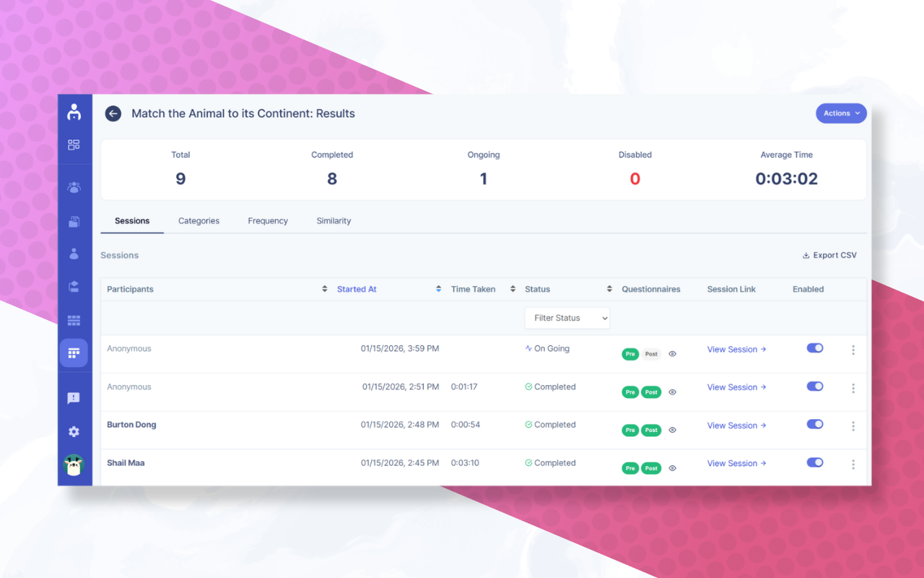Image resolution: width=924 pixels, height=578 pixels.
Task: Export sessions with Export CSV
Action: point(829,255)
